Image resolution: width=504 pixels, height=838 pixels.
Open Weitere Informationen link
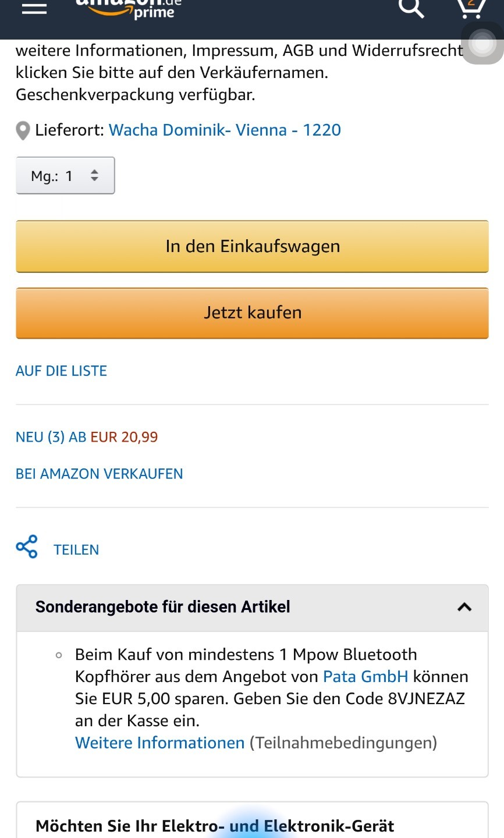coord(160,743)
